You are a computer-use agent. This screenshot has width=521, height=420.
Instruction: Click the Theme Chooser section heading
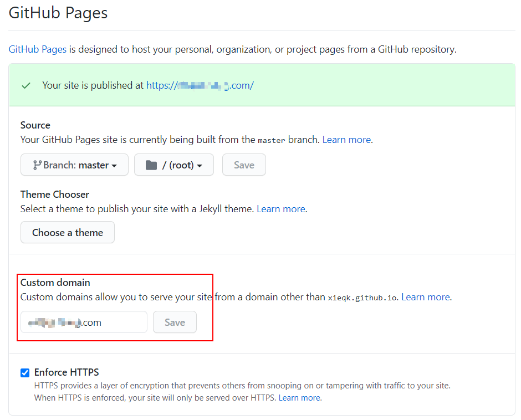tap(55, 194)
